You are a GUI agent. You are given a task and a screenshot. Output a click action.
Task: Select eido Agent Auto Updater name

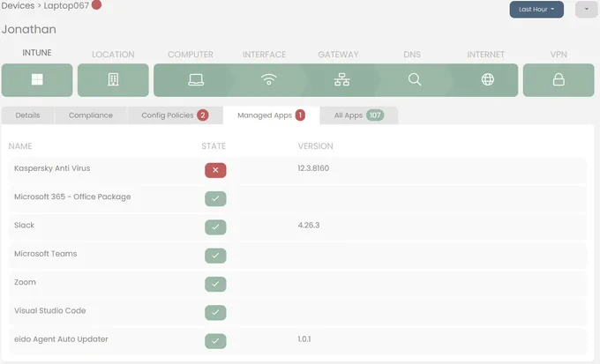point(61,339)
